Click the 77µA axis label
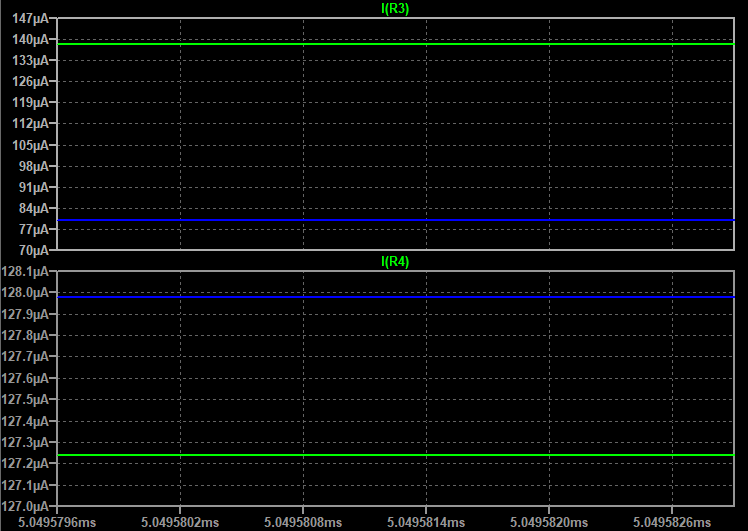 [34, 229]
